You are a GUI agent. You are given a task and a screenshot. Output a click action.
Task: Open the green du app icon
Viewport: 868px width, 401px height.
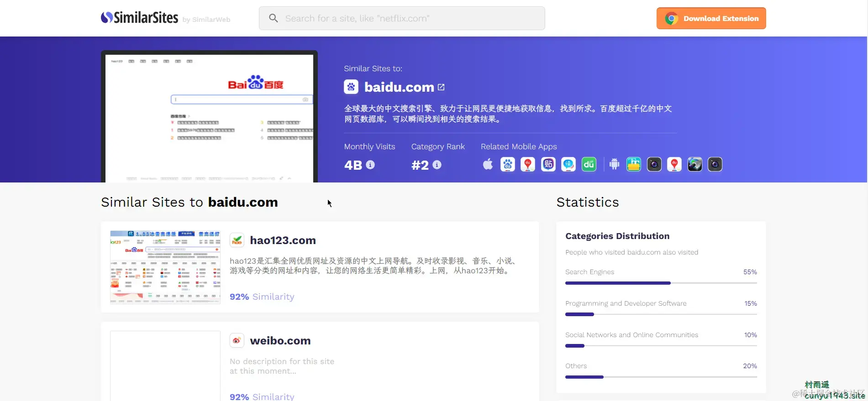[x=589, y=164]
